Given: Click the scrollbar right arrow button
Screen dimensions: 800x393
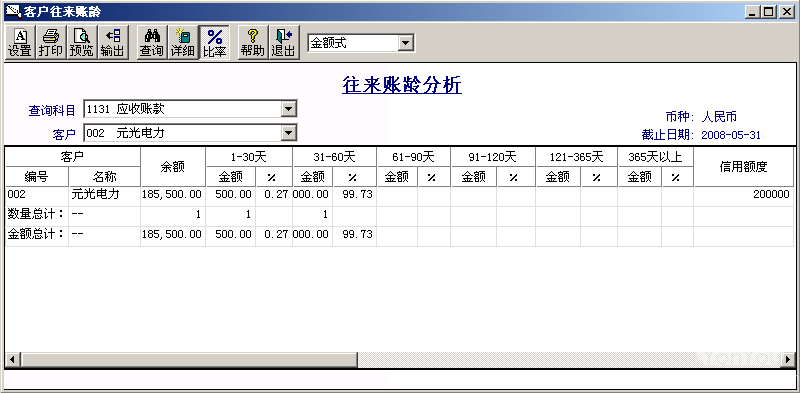Looking at the screenshot, I should pos(788,359).
